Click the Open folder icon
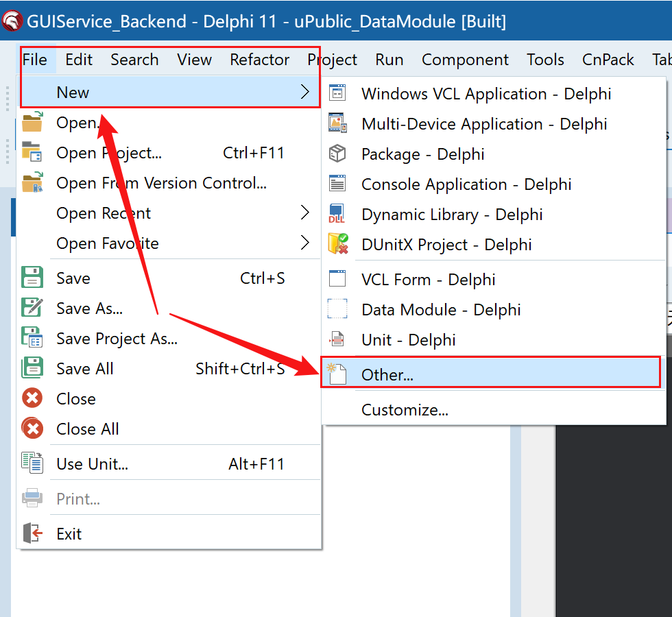 pyautogui.click(x=32, y=122)
